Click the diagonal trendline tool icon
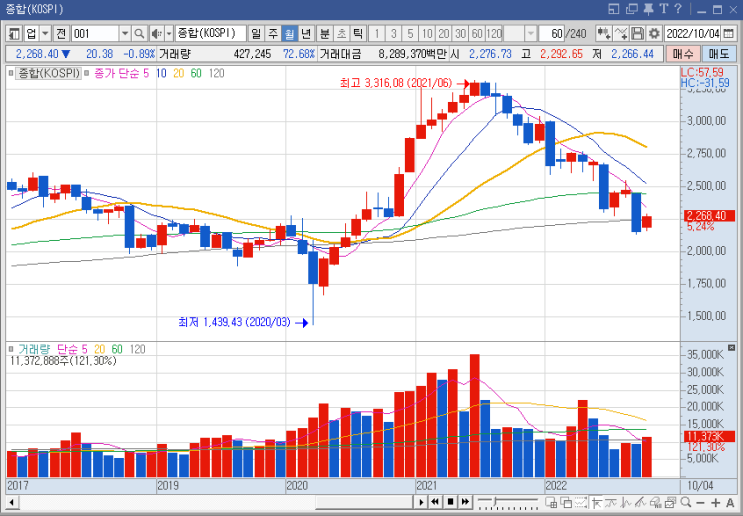The image size is (743, 516). tap(641, 502)
